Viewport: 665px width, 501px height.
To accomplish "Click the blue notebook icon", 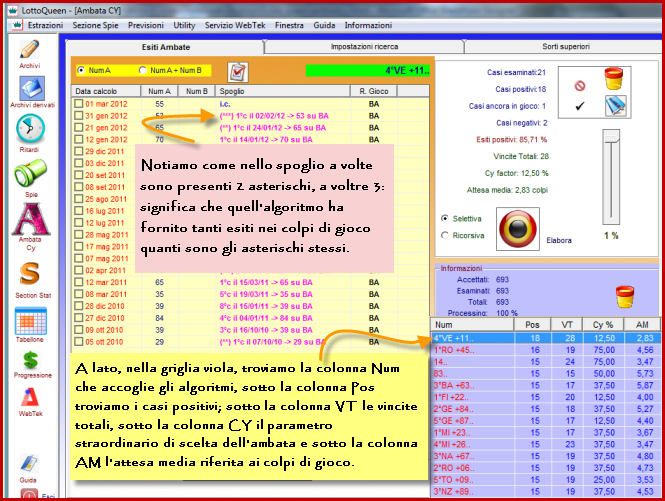I will click(x=615, y=105).
